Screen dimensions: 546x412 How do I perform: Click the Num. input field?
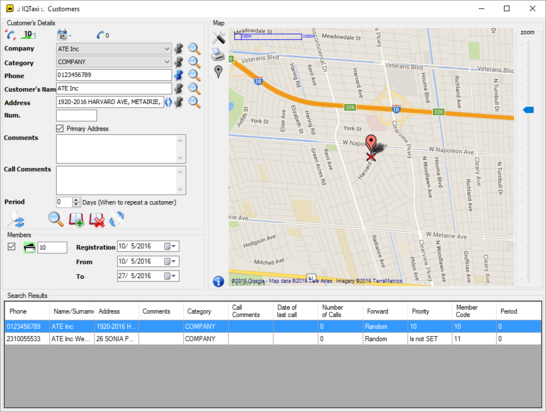(76, 115)
